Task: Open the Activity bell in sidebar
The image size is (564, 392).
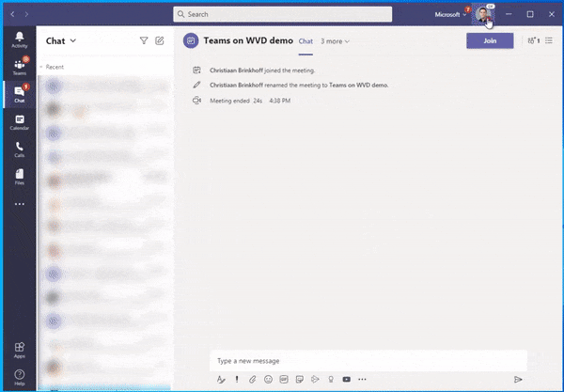Action: pos(20,39)
